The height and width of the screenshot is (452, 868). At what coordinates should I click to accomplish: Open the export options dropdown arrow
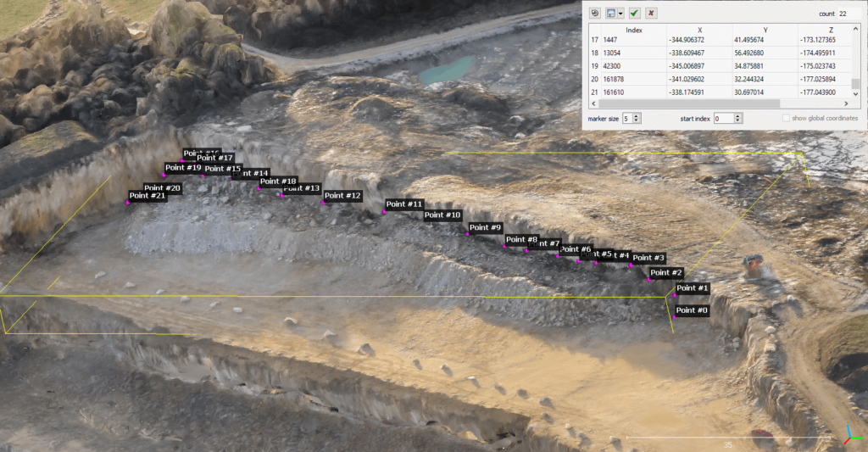620,14
